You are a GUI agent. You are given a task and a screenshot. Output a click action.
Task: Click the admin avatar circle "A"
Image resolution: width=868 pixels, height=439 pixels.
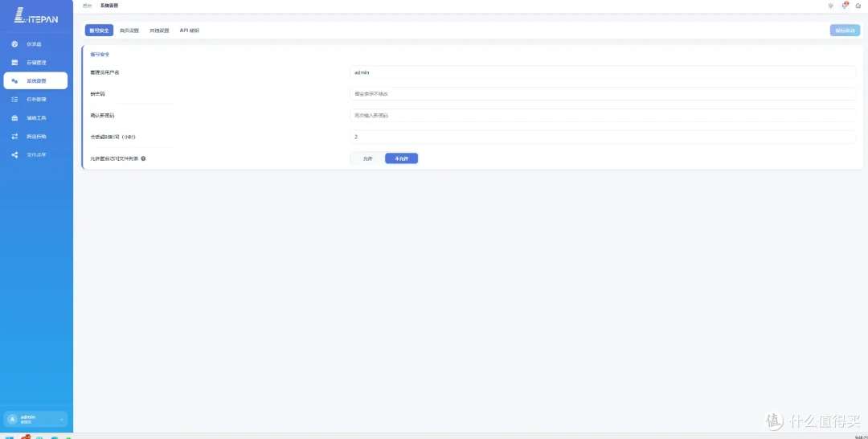pyautogui.click(x=12, y=419)
